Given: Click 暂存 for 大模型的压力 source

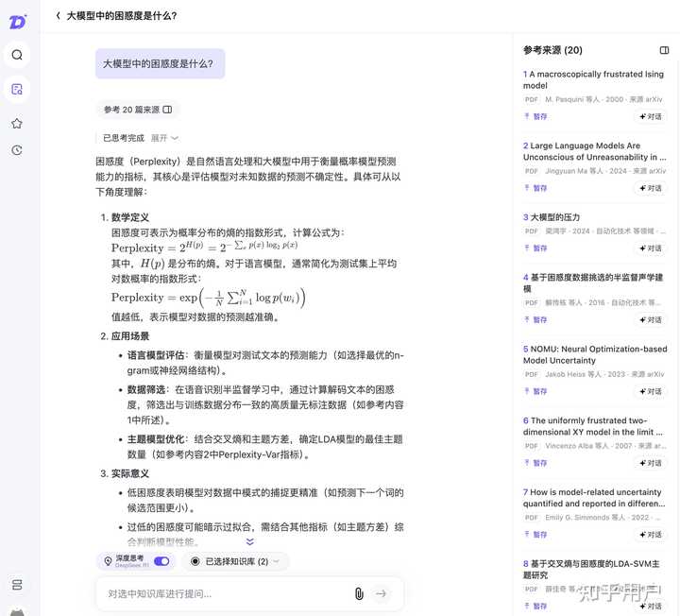Looking at the screenshot, I should [x=535, y=248].
